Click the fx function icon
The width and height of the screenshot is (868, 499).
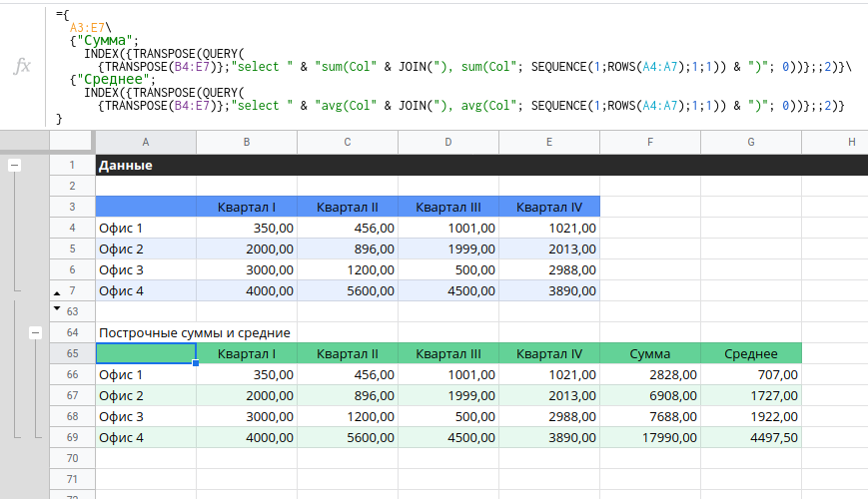tap(22, 66)
